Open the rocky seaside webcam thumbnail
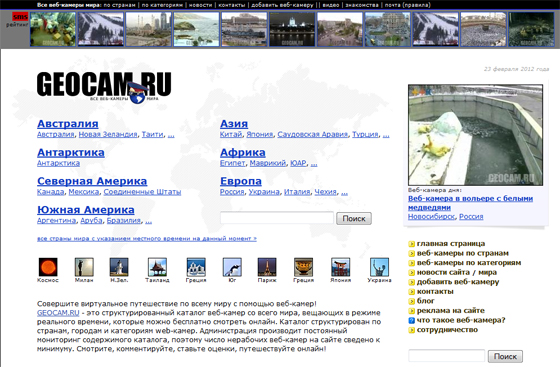560x367 pixels. tap(196, 29)
